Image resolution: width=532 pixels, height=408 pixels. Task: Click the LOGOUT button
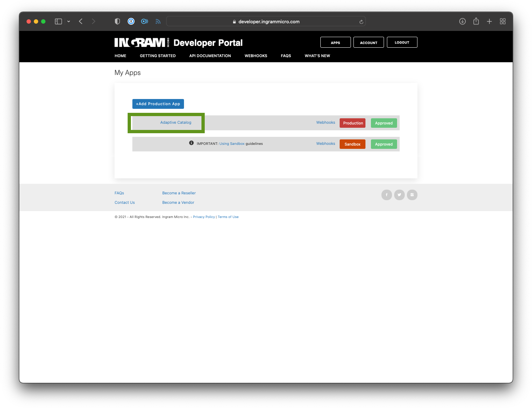coord(402,42)
